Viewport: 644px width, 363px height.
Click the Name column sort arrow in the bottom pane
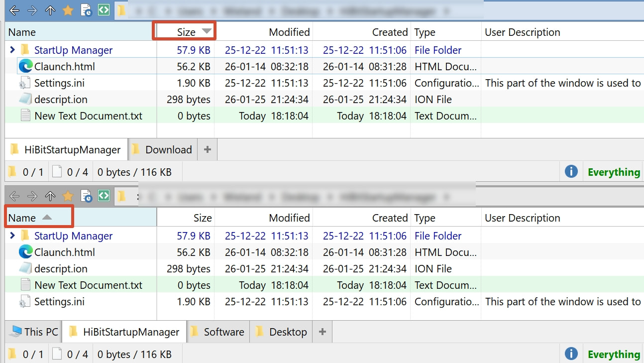point(46,218)
